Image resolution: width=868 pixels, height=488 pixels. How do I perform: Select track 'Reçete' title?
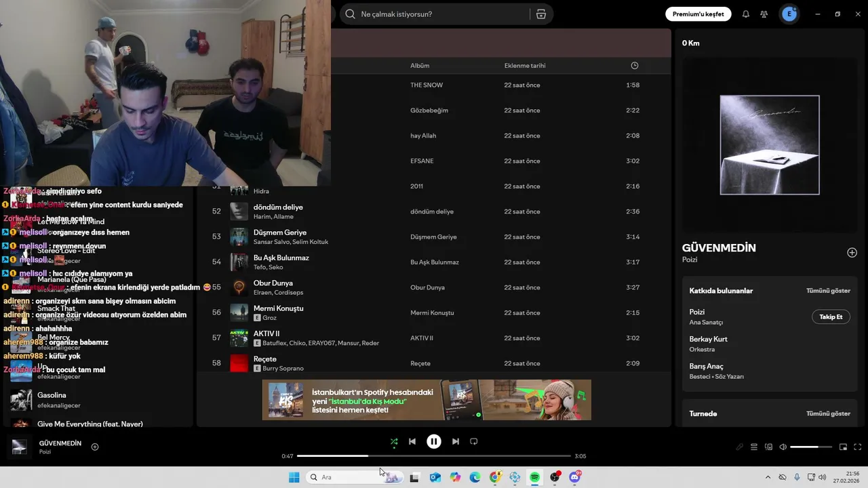(x=265, y=359)
